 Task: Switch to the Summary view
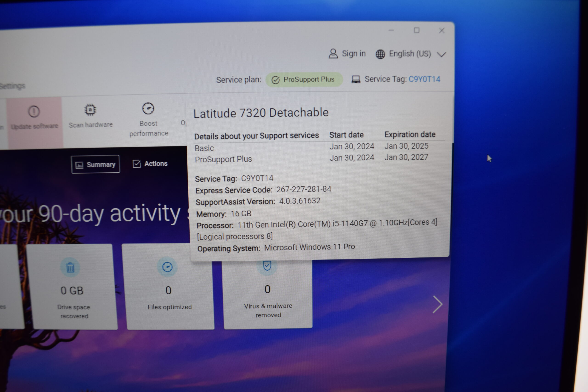click(95, 164)
